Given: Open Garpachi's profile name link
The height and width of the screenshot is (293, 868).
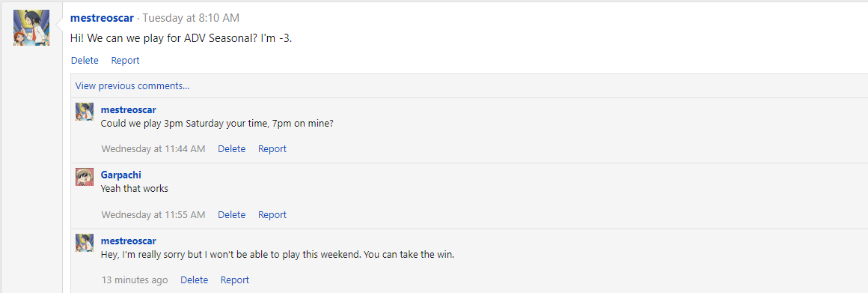Looking at the screenshot, I should [120, 175].
